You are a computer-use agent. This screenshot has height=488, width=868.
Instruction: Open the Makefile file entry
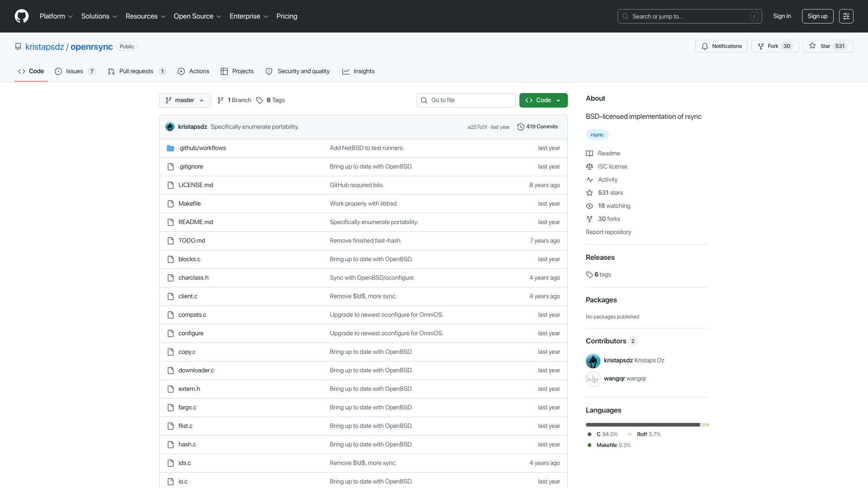189,204
